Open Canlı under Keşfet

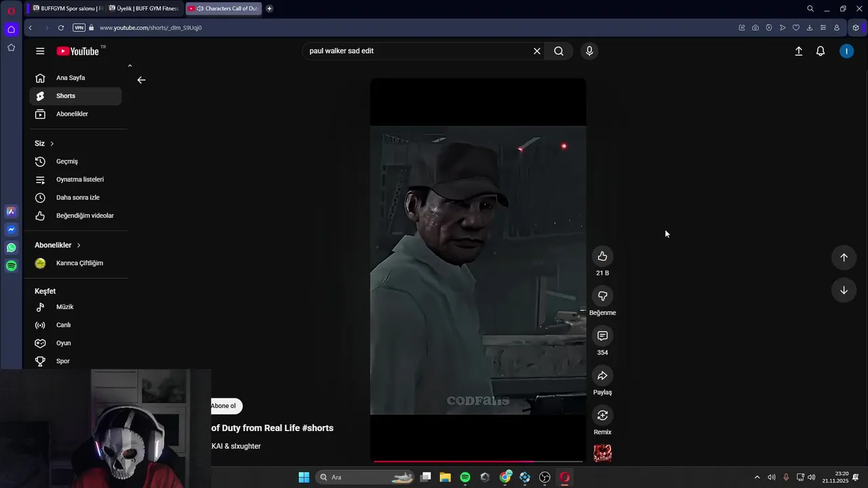coord(76,325)
